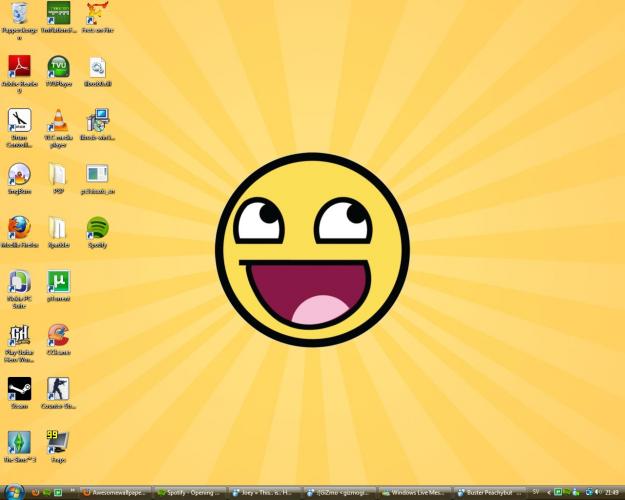Launch TVUPlayer from desktop
This screenshot has height=500, width=625.
coord(59,67)
